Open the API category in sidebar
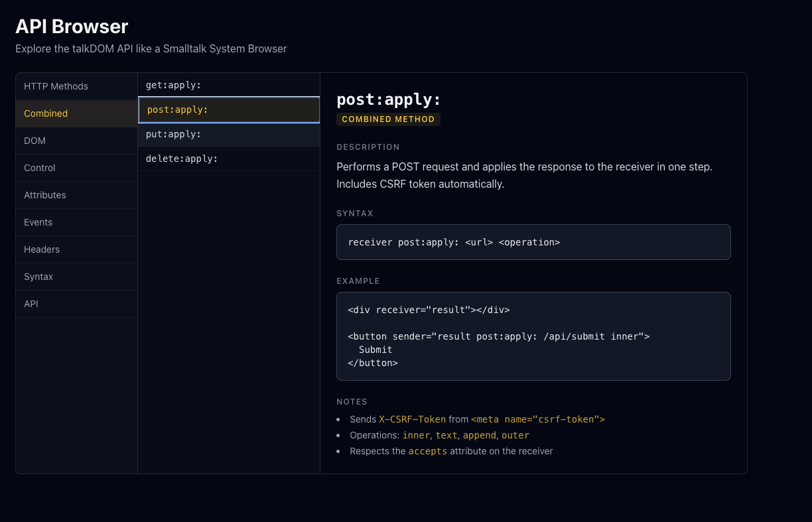 76,304
